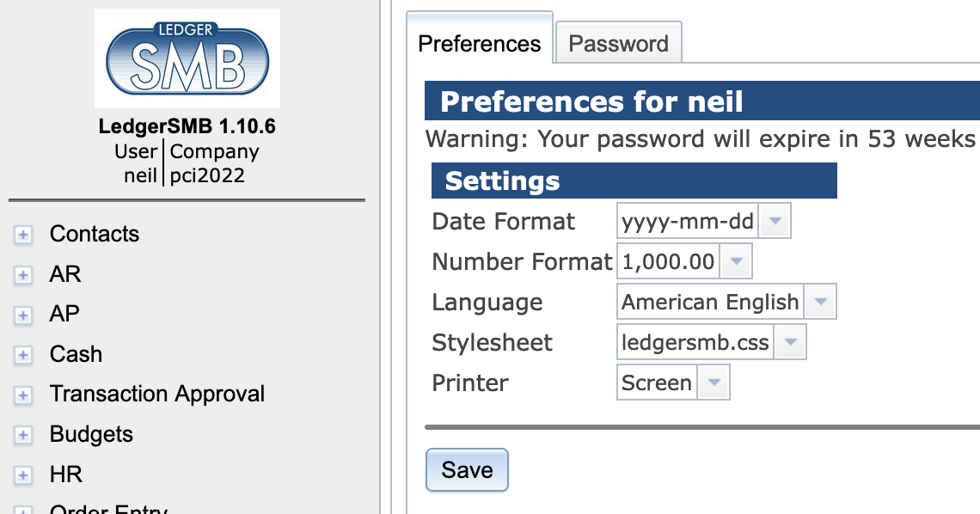980x514 pixels.
Task: Open the Language dropdown
Action: click(x=820, y=301)
